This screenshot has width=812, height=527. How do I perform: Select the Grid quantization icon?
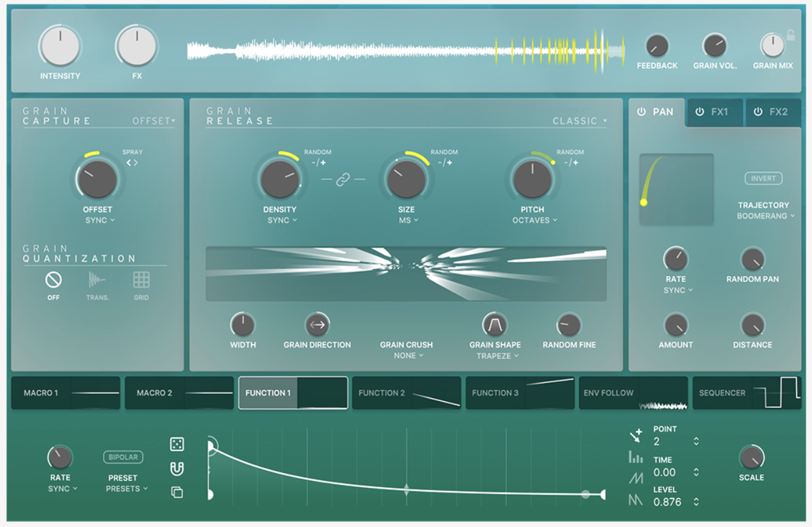point(141,279)
